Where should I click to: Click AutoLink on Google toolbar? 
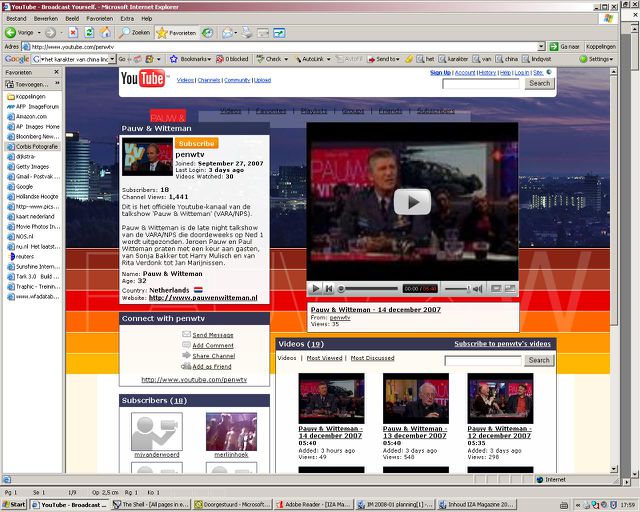tap(309, 59)
